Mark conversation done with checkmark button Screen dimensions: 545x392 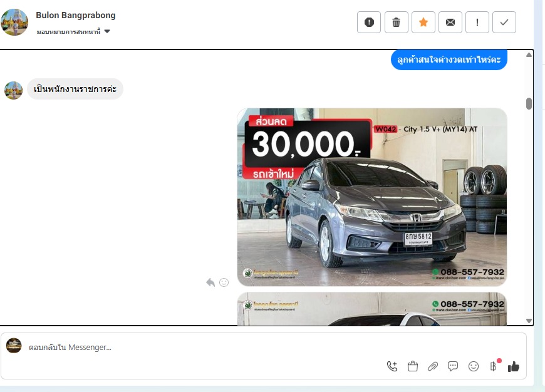click(504, 23)
